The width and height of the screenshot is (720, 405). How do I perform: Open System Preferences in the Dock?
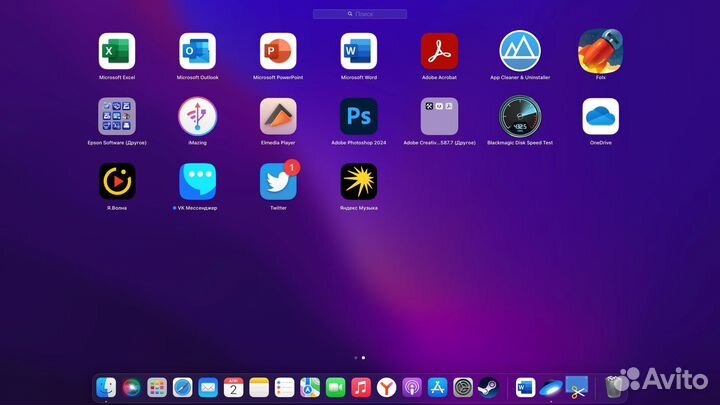pos(463,388)
